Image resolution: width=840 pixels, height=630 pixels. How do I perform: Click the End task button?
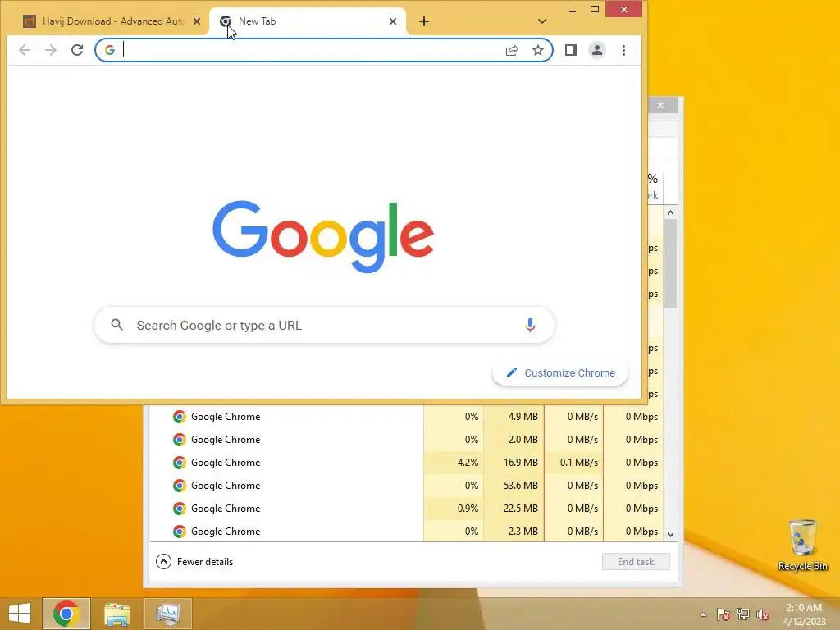pos(636,561)
